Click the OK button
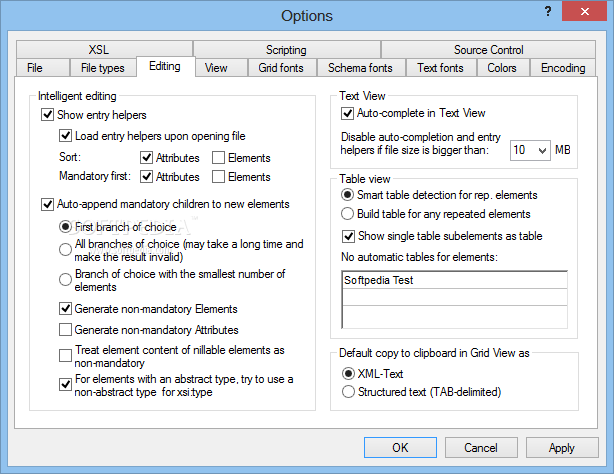This screenshot has width=614, height=474. (x=400, y=447)
